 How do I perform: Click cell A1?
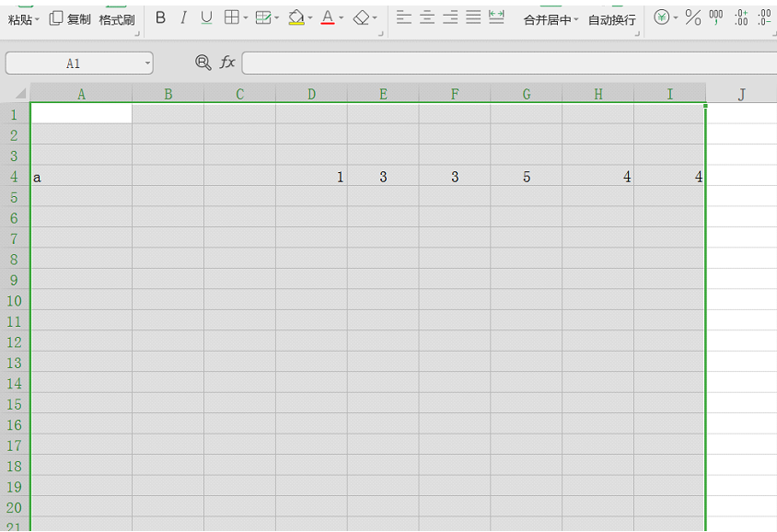pos(81,114)
